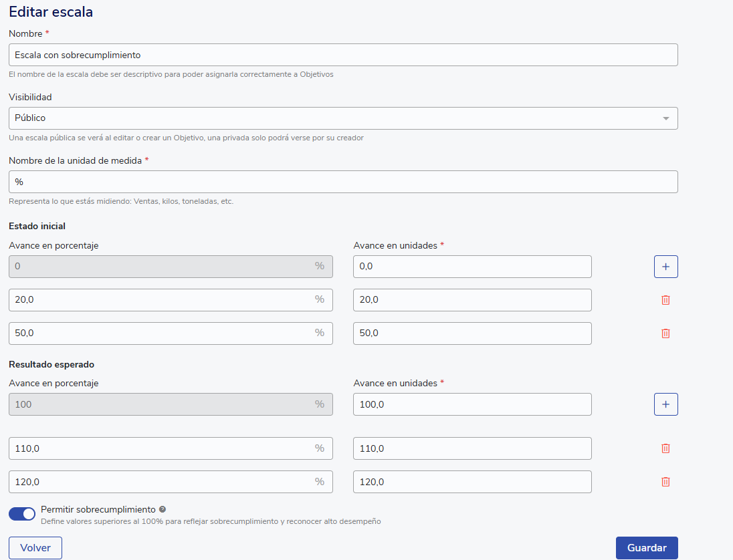733x560 pixels.
Task: Select the 50,0 units input field
Action: (x=472, y=333)
